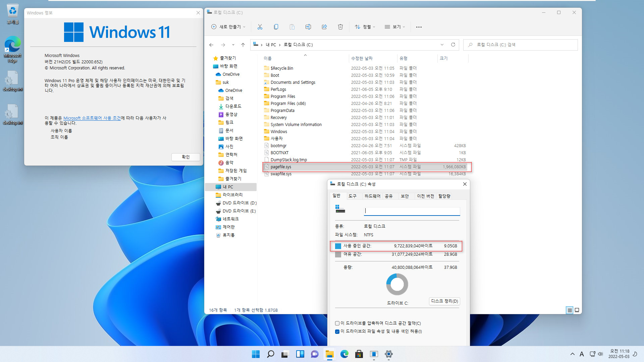Sort by 이름 column header
Image resolution: width=644 pixels, height=362 pixels.
[305, 58]
